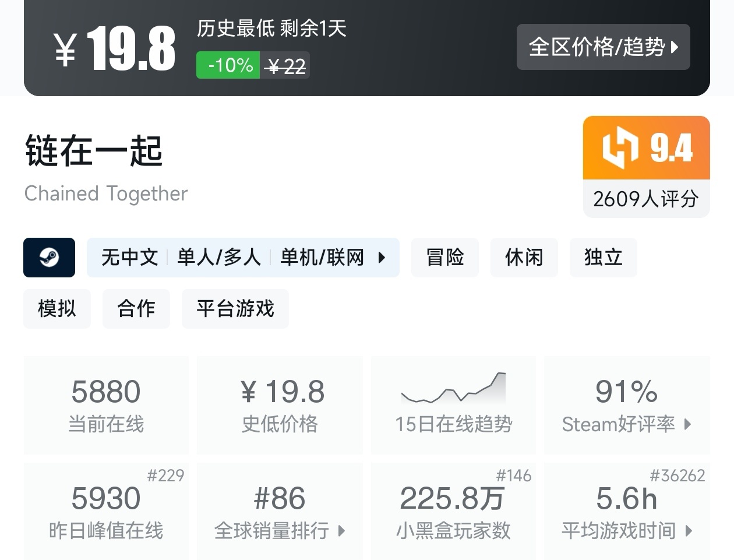
Task: Expand the 无中文 单人/多人 game info strip
Action: 243,258
